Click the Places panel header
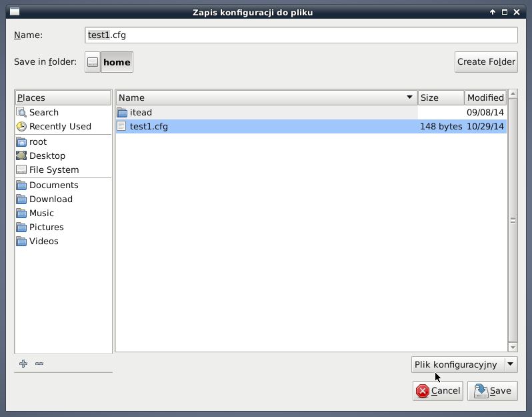 63,98
